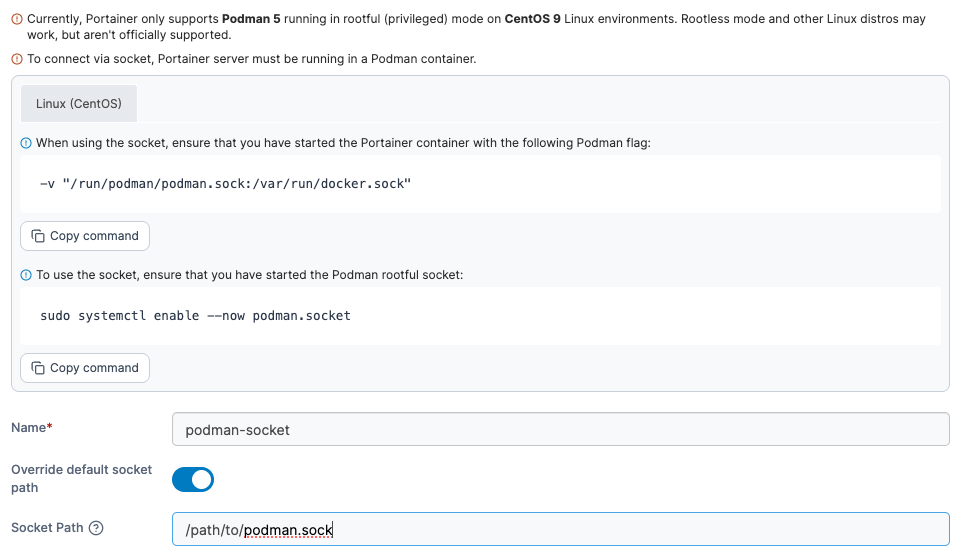The width and height of the screenshot is (963, 557).
Task: Click the info icon beside the Podman flag instruction
Action: 26,143
